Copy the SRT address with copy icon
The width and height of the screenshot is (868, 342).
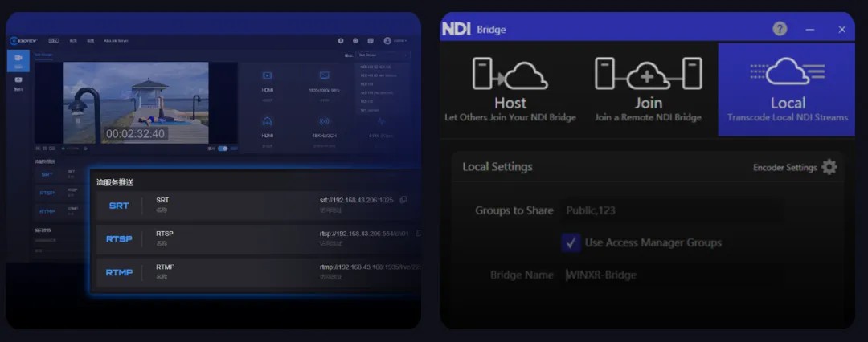(x=403, y=200)
